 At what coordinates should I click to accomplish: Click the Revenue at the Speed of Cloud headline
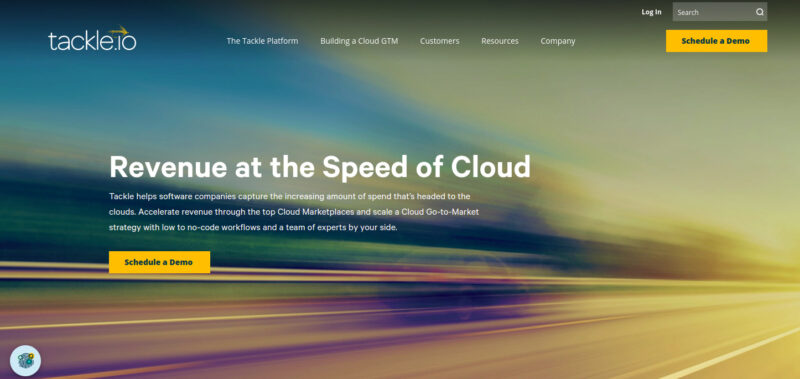(x=319, y=166)
